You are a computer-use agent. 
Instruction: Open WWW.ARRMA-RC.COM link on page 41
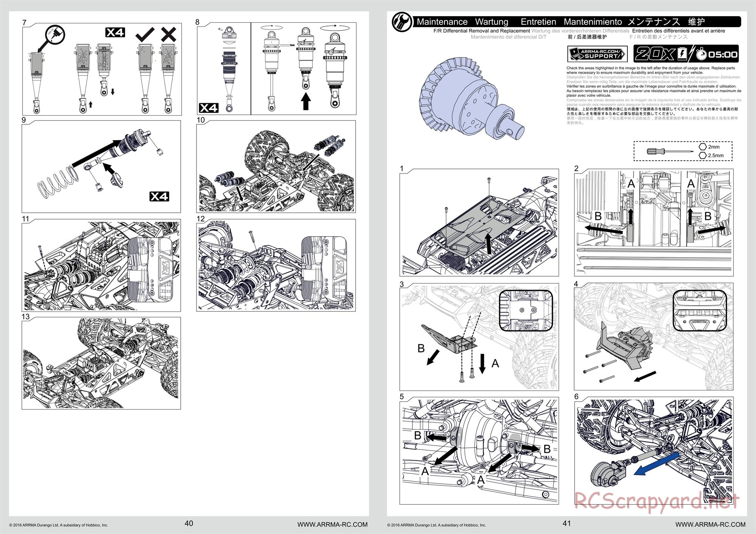point(710,525)
